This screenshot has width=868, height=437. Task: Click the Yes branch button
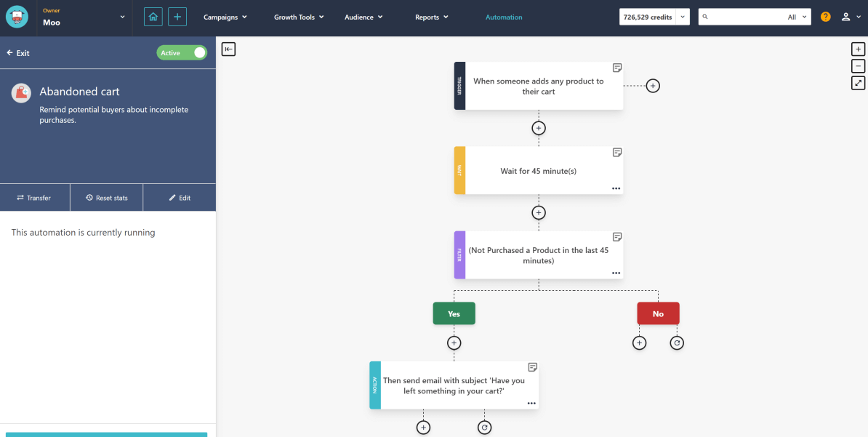pos(454,313)
